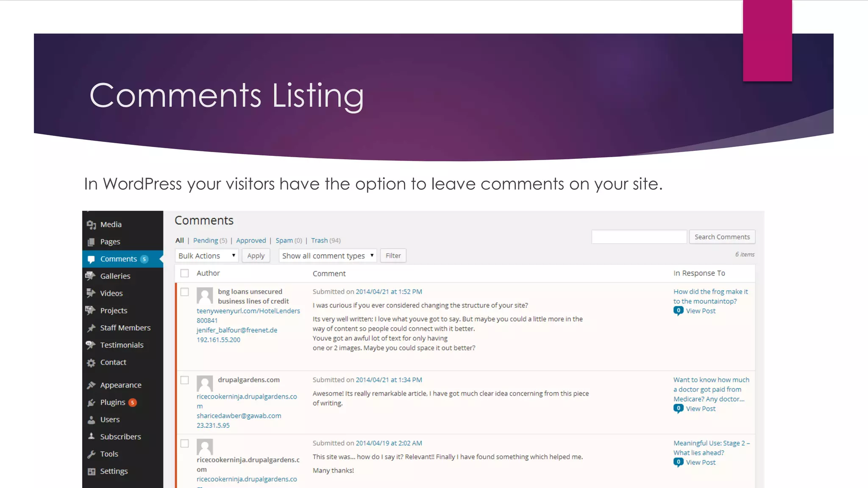Viewport: 868px width, 488px height.
Task: Click the Galleries sidebar icon
Action: [91, 276]
